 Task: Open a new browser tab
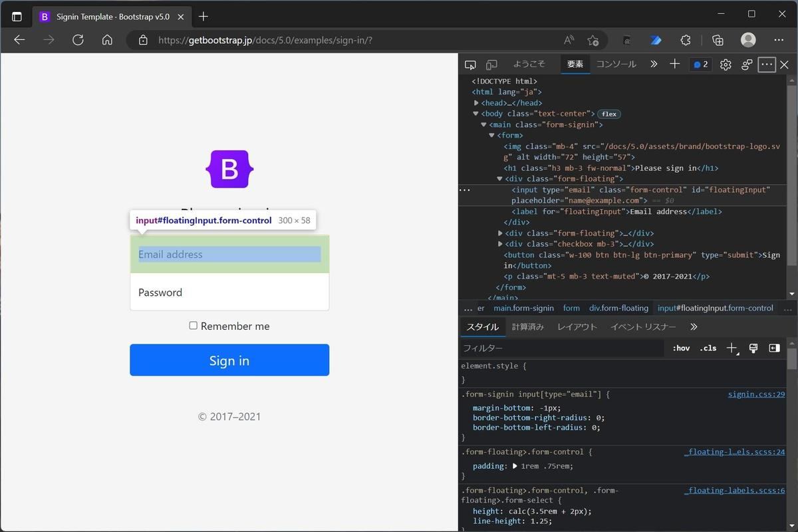(x=203, y=17)
